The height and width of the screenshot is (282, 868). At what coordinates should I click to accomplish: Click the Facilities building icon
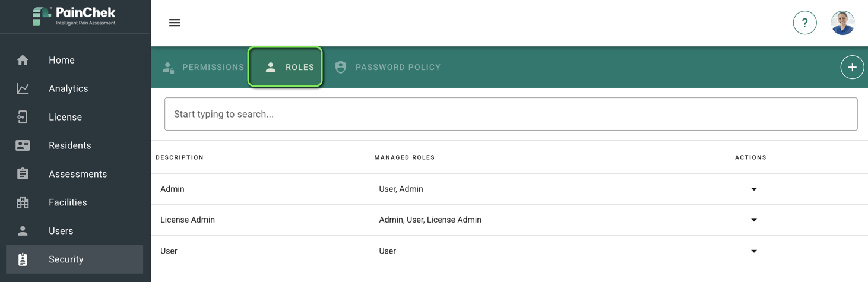pyautogui.click(x=23, y=202)
